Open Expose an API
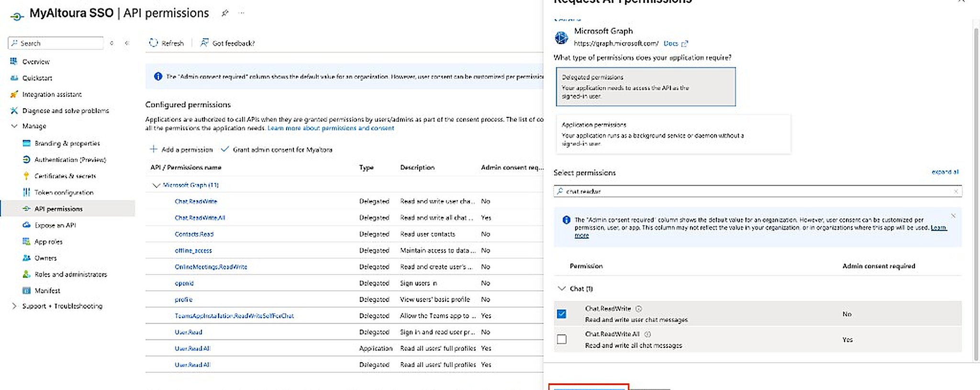 pyautogui.click(x=55, y=225)
